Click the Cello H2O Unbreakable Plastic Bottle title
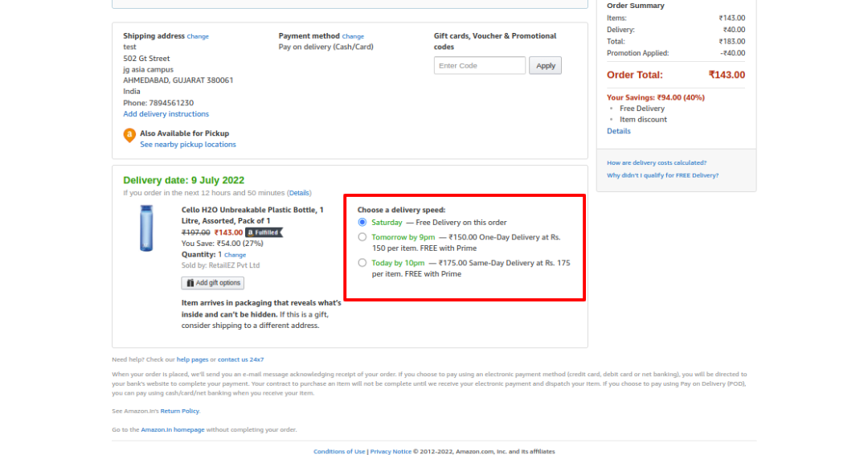This screenshot has width=868, height=455. 252,215
